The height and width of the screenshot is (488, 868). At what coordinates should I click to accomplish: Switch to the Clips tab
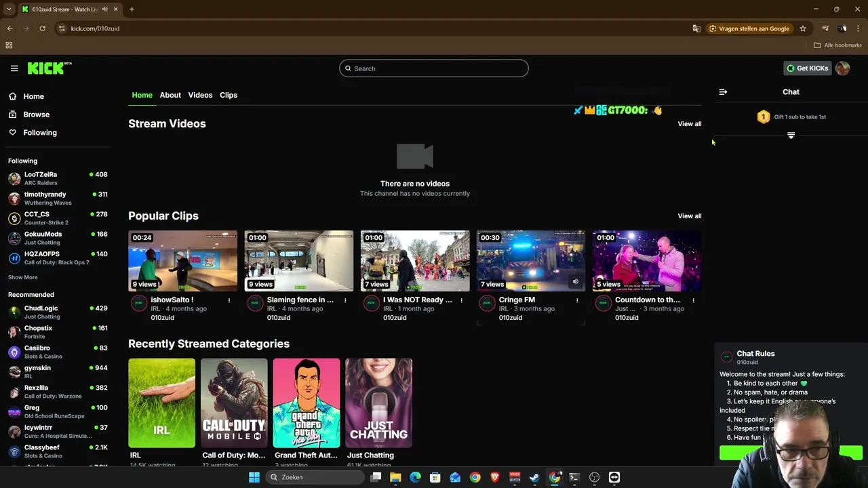(x=229, y=96)
